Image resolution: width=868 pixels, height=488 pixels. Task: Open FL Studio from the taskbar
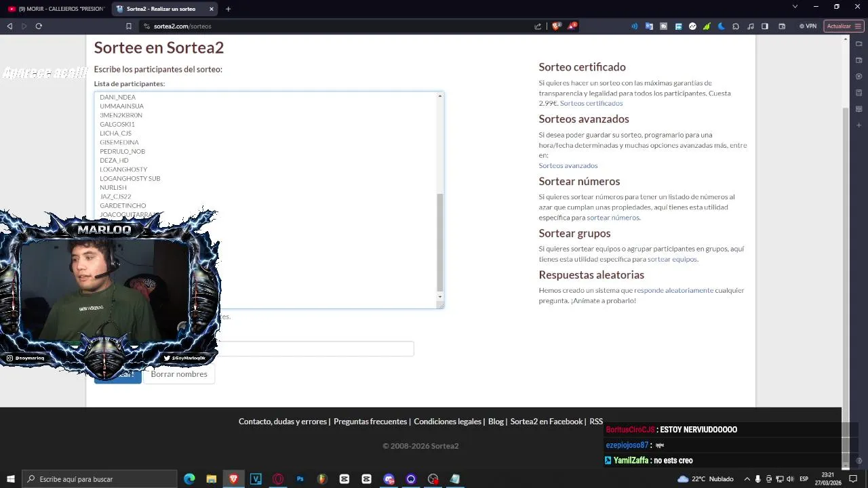coord(322,479)
